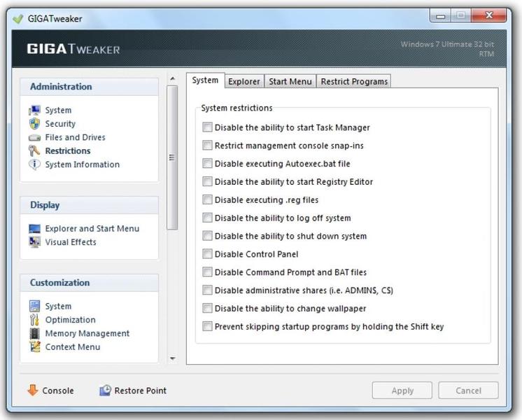Image resolution: width=522 pixels, height=420 pixels.
Task: Close the GIGATweaker window
Action: 488,15
